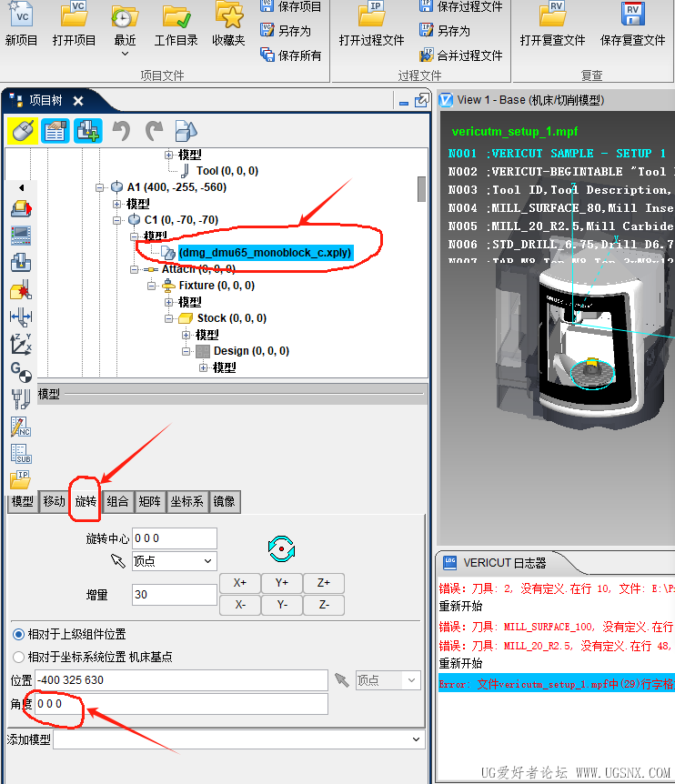The width and height of the screenshot is (675, 784).
Task: Open the 最近 recent files dropdown
Action: (x=125, y=53)
